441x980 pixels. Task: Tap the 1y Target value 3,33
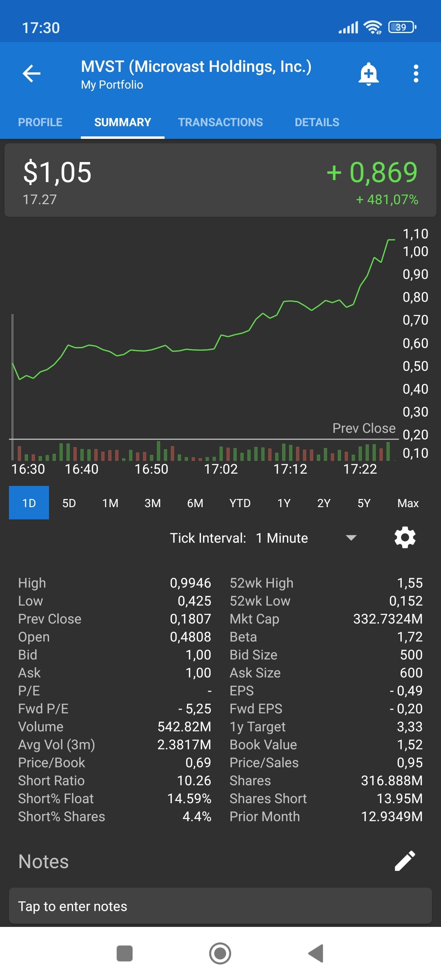tap(410, 726)
